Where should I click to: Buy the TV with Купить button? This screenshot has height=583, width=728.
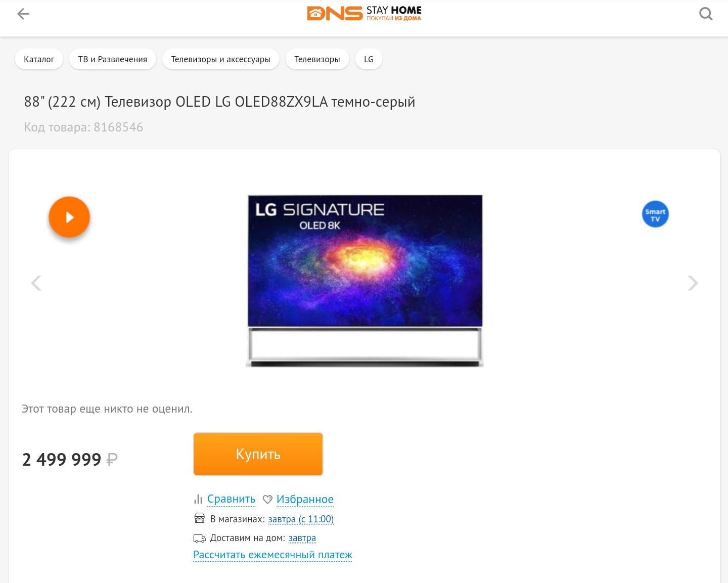[x=258, y=454]
